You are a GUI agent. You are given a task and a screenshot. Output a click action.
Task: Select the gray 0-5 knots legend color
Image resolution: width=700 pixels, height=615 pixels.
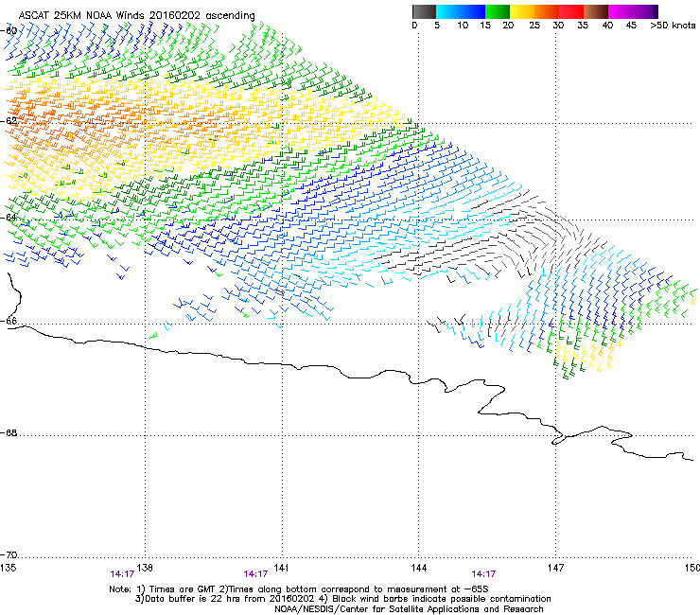click(424, 11)
